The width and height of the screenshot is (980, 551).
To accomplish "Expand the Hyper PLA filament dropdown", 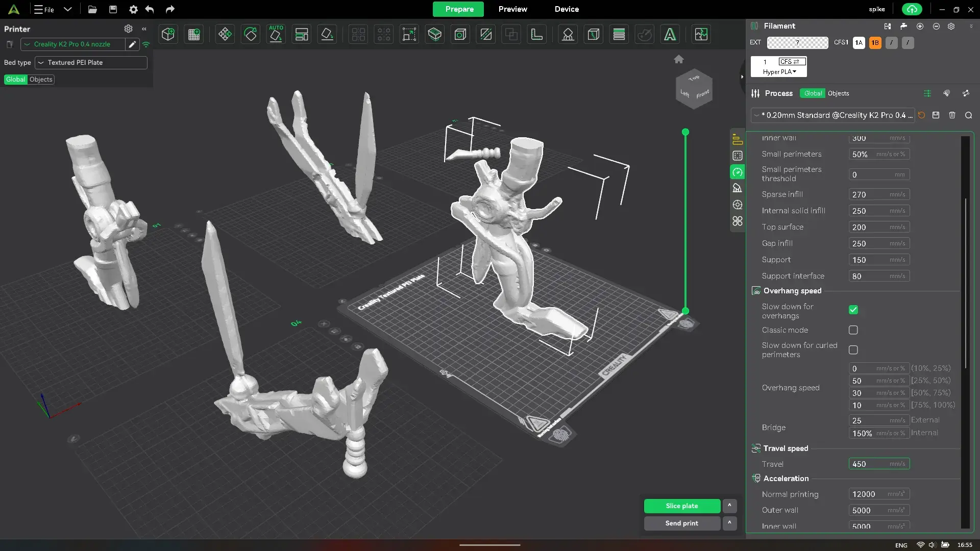I will point(779,72).
